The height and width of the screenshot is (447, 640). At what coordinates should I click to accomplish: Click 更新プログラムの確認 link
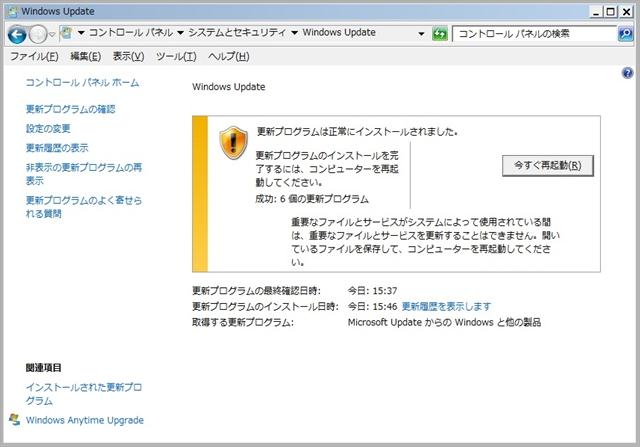71,109
